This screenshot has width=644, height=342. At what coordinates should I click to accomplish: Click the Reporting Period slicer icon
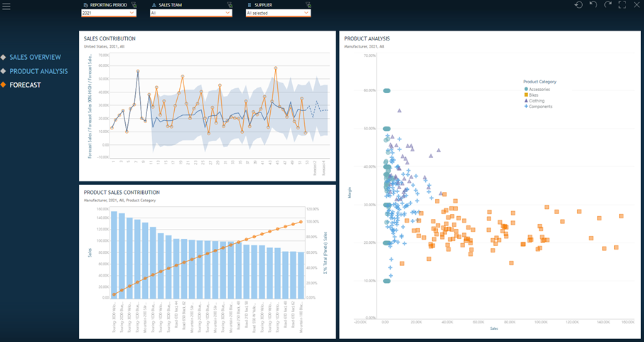(85, 5)
